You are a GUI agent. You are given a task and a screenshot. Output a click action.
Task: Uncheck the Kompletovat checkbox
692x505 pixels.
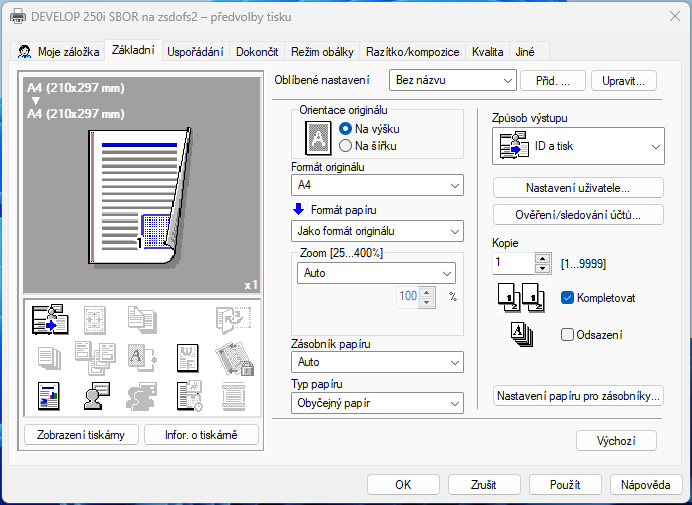pos(568,298)
